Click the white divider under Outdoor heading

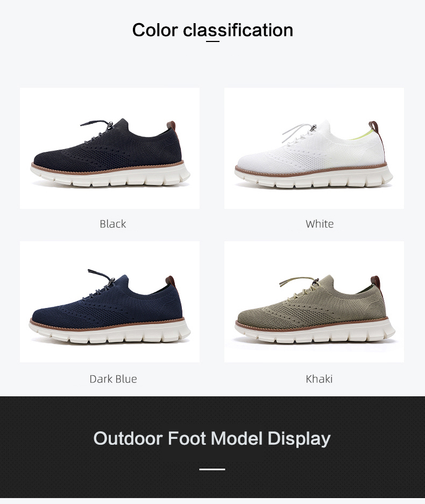point(212,470)
